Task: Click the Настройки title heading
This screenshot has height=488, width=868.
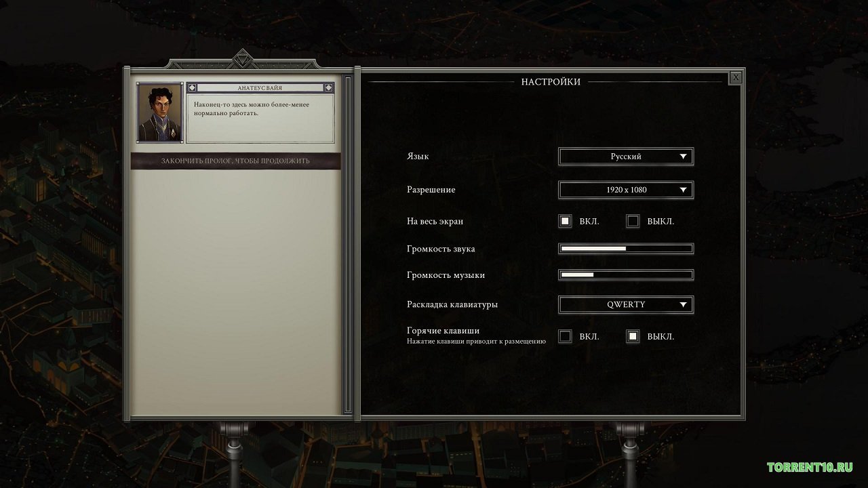Action: (x=551, y=82)
